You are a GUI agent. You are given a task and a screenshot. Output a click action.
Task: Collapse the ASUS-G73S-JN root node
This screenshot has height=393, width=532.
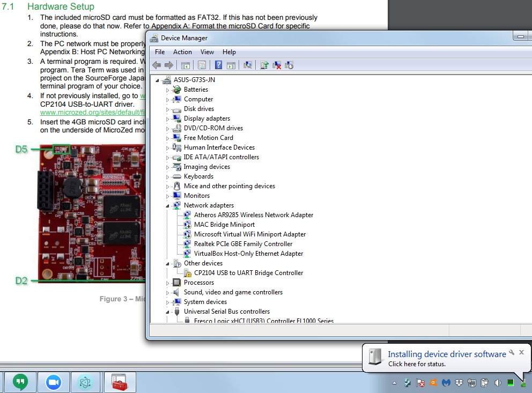[x=157, y=80]
